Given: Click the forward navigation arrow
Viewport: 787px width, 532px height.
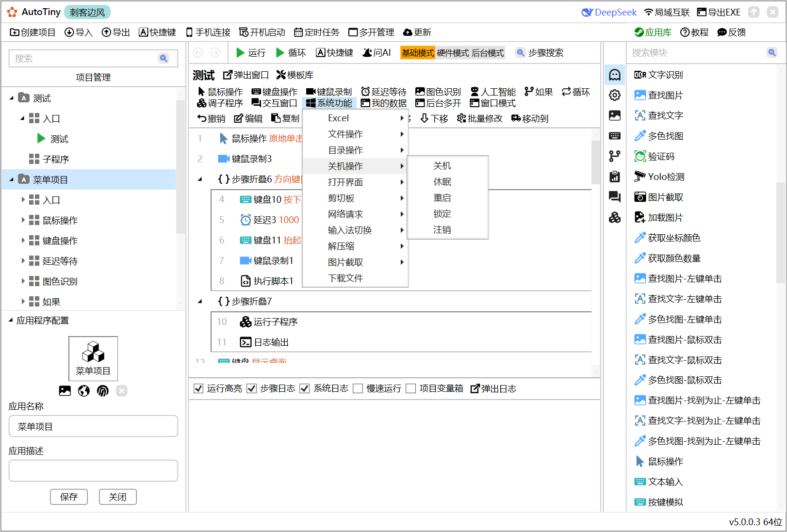Looking at the screenshot, I should (215, 52).
